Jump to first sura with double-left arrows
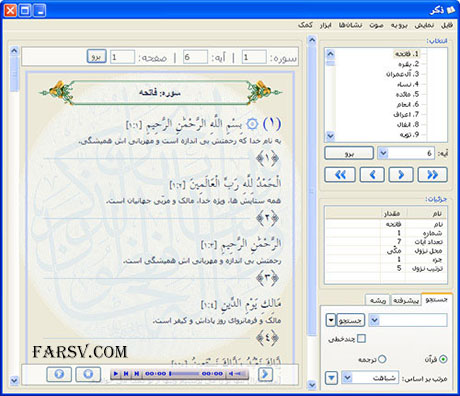 pos(340,175)
